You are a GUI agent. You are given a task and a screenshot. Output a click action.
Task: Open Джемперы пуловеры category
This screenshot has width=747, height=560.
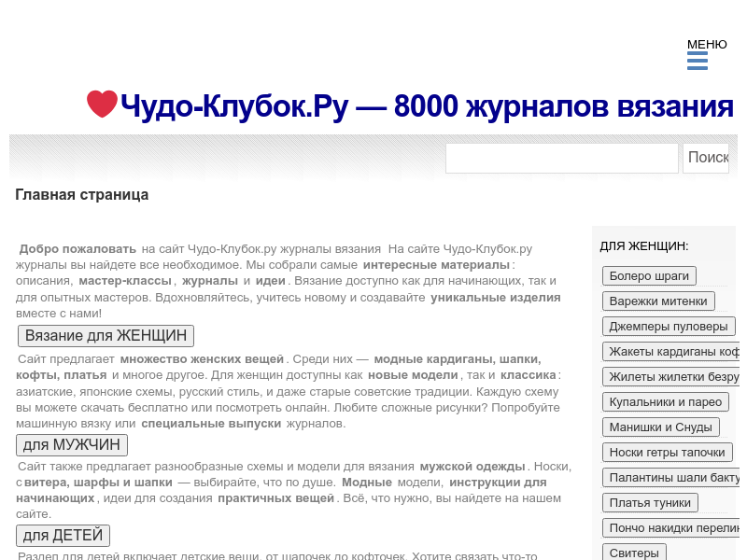pos(669,326)
